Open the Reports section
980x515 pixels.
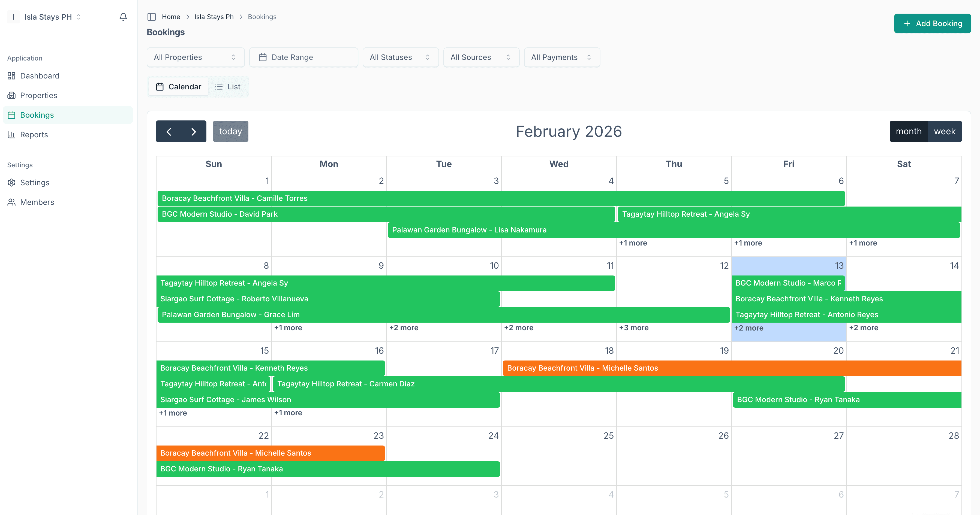click(34, 134)
